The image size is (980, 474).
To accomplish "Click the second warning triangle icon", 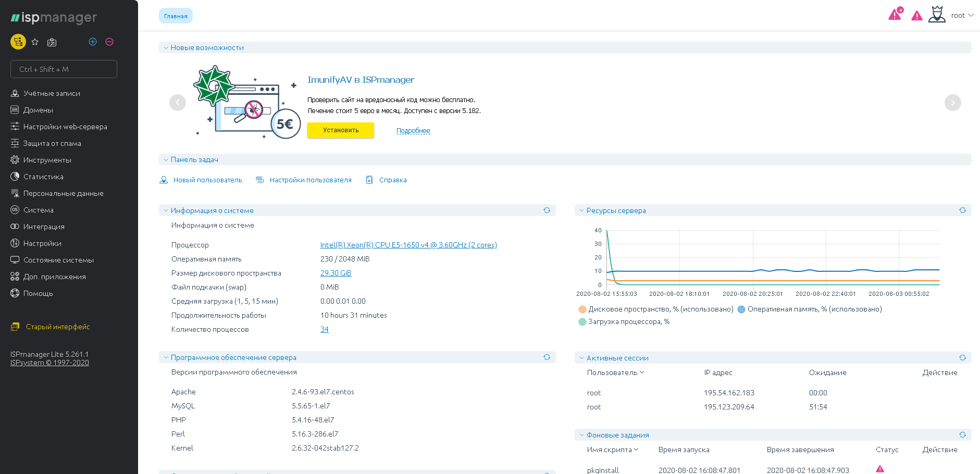I will 917,16.
